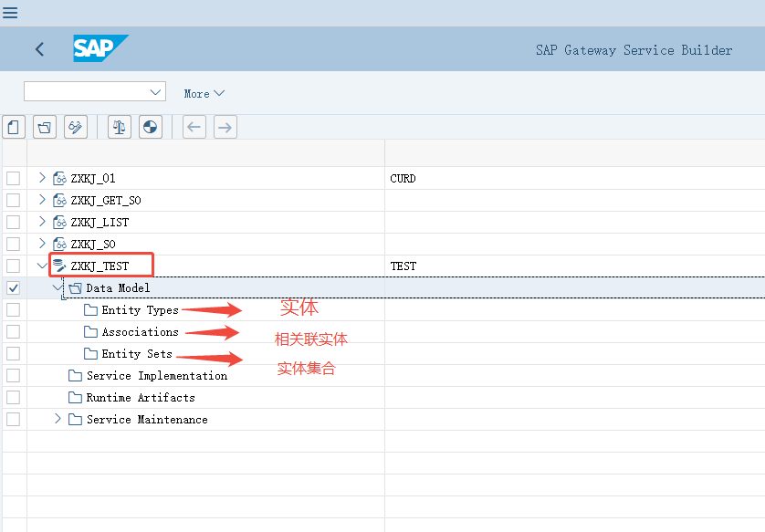Check the box for the ZXKJ_LIST row

tap(13, 223)
